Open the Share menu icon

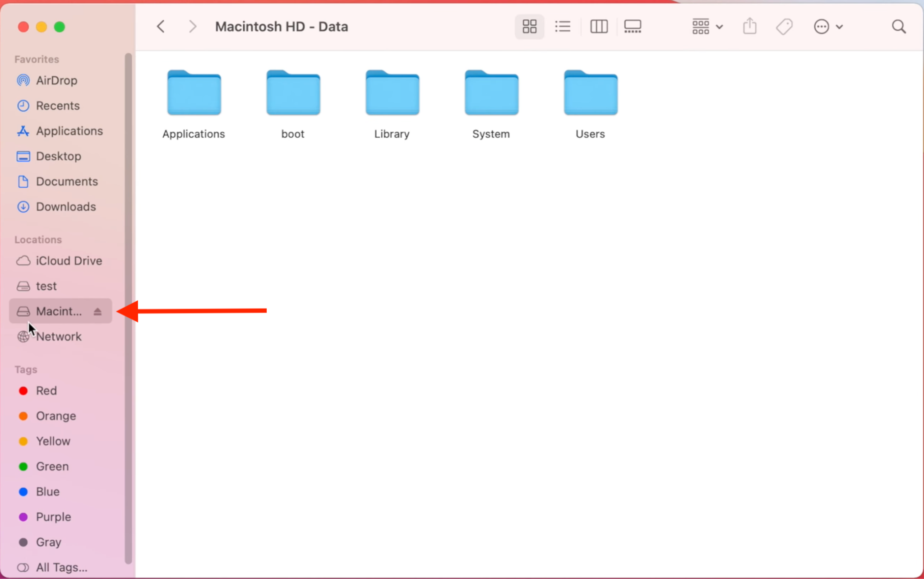749,26
